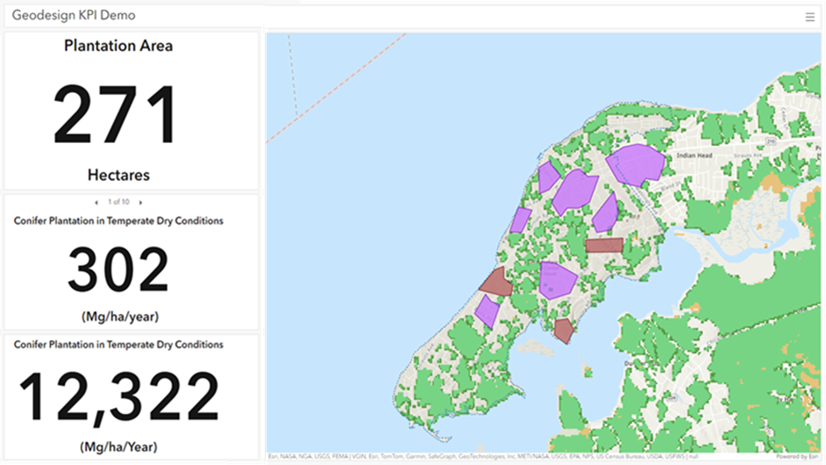The width and height of the screenshot is (826, 465).
Task: Advance to the next KPI page arrow
Action: tap(141, 202)
